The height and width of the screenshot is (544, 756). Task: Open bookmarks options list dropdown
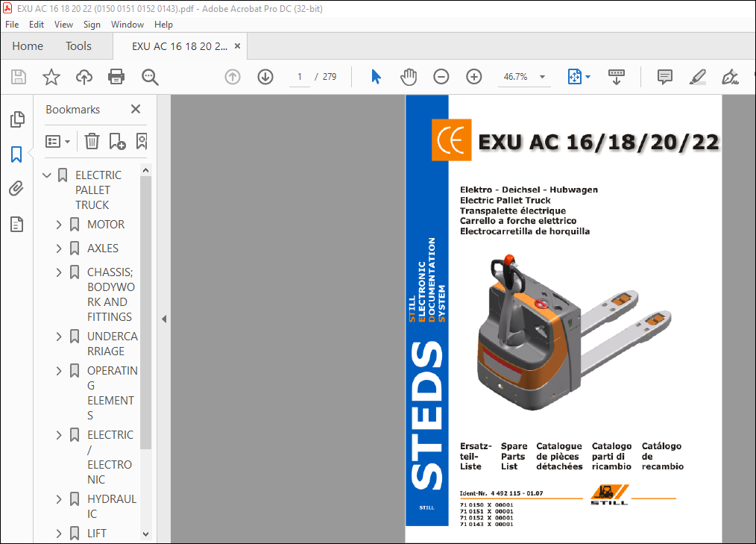(58, 142)
